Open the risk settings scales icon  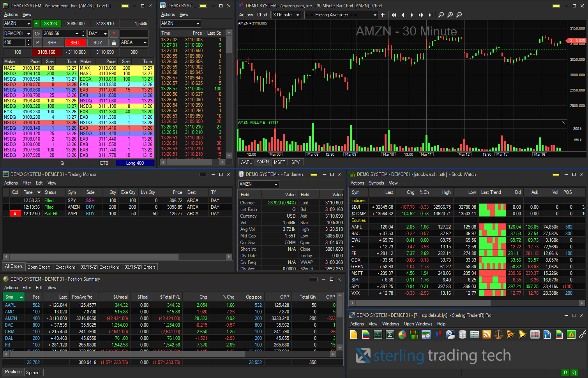499,334
